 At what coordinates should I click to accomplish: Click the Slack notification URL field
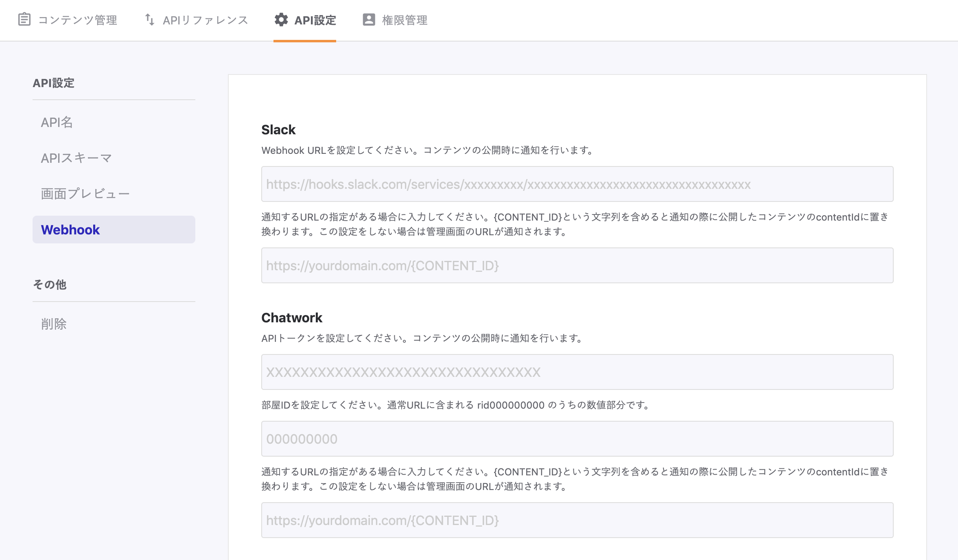tap(577, 265)
